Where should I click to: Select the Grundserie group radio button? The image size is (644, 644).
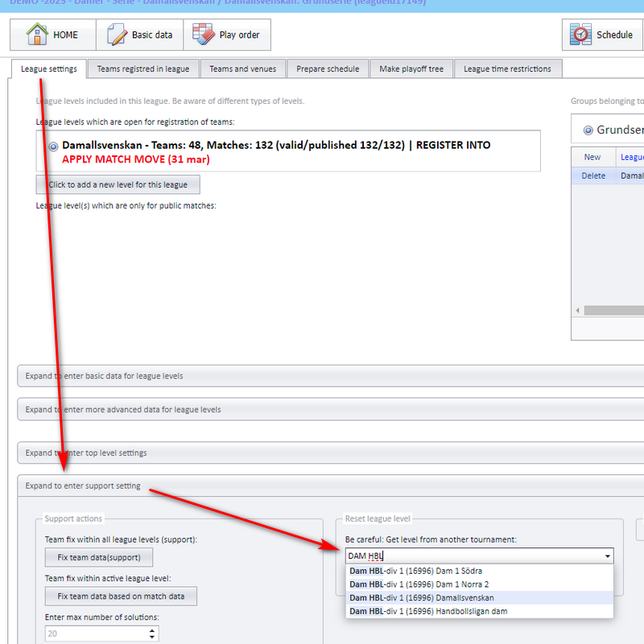pyautogui.click(x=588, y=130)
